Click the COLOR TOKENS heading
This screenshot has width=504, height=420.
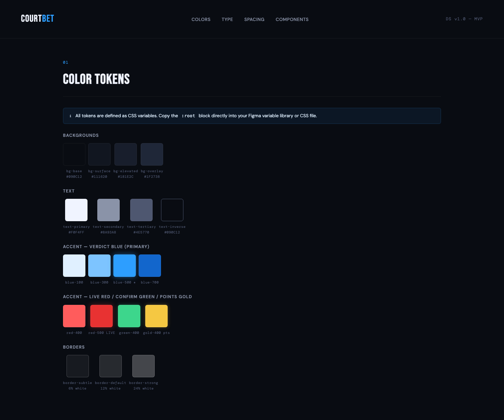(96, 79)
